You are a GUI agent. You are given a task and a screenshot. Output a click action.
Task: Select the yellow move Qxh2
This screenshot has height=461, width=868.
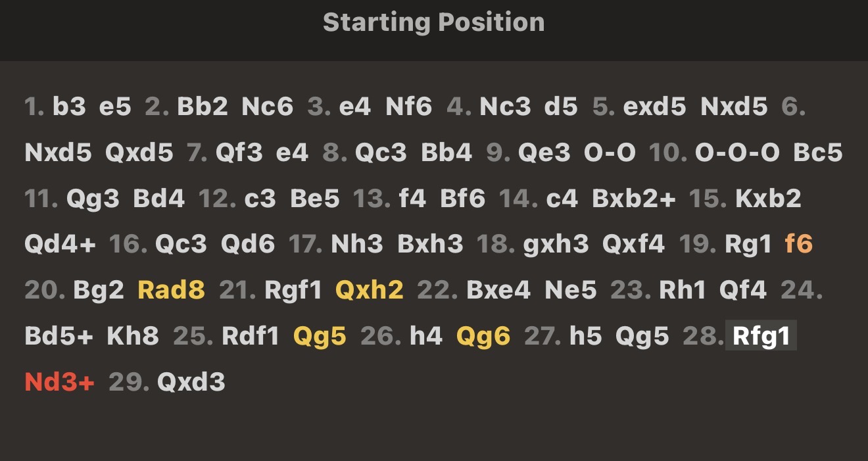pyautogui.click(x=369, y=290)
